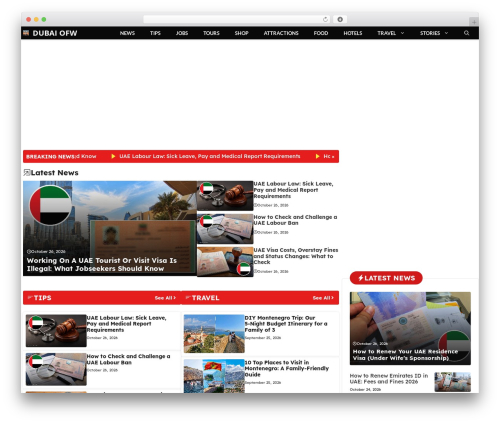
Task: Open How to Renew Emirates ID in UAE article
Action: coord(389,379)
